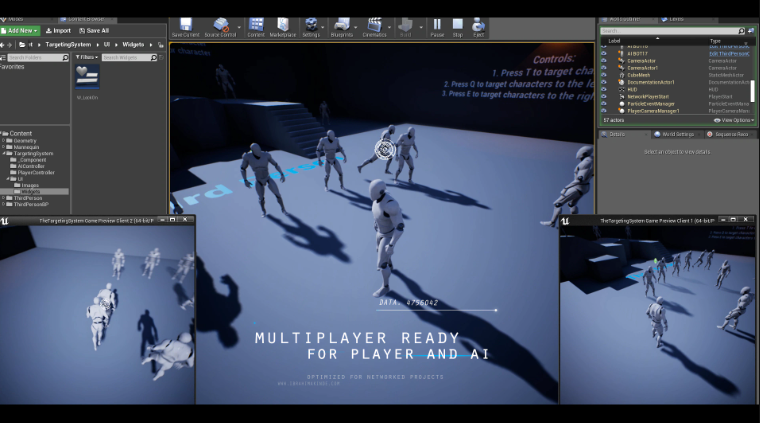Navigate forward in Content Browser history

(10, 45)
